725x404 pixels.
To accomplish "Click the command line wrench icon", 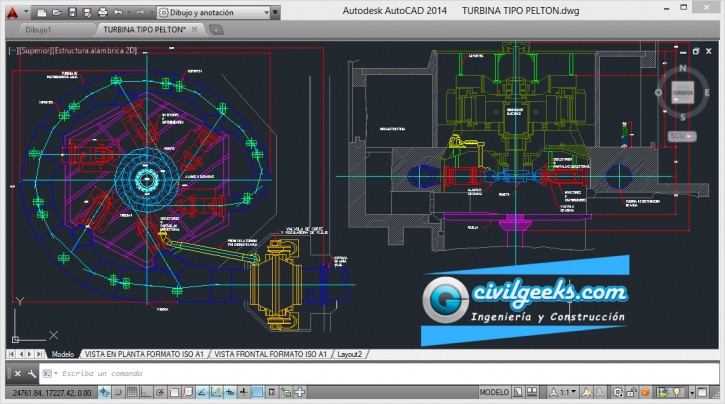I will [32, 373].
